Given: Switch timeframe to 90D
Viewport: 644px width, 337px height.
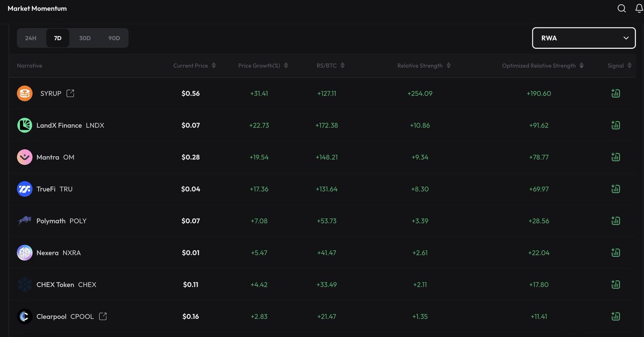Looking at the screenshot, I should click(x=114, y=38).
